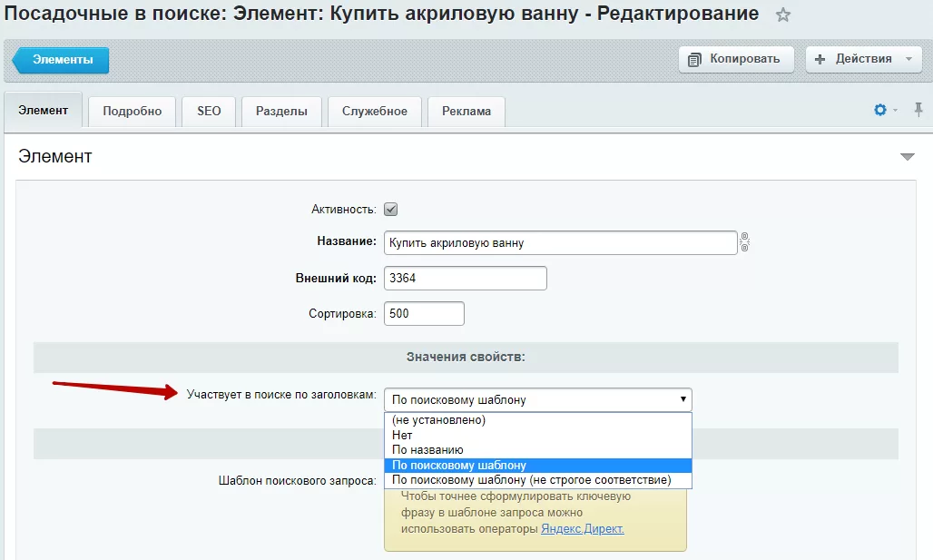Open the Яндекс.Директ link
The width and height of the screenshot is (933, 560).
click(582, 528)
